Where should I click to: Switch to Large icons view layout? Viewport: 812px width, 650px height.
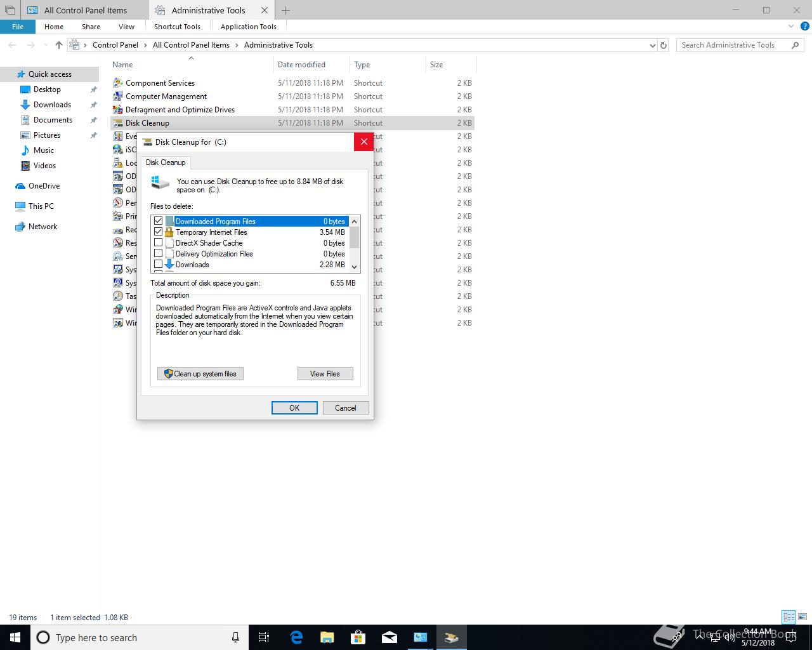pos(802,617)
